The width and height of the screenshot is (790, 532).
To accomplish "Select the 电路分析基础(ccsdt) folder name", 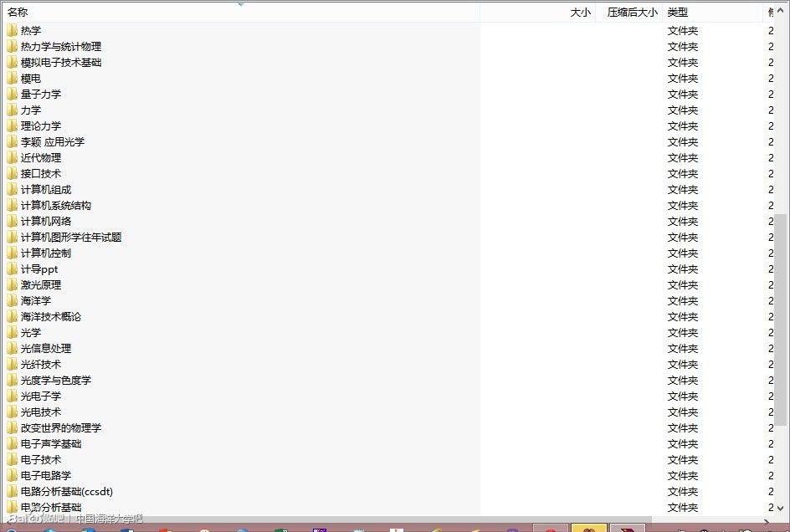I will coord(67,491).
